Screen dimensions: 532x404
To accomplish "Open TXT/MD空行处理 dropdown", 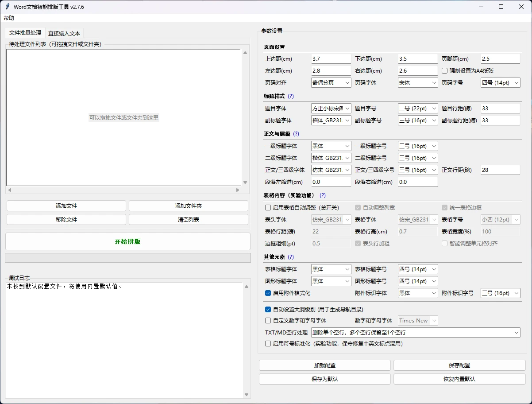I will [x=416, y=332].
